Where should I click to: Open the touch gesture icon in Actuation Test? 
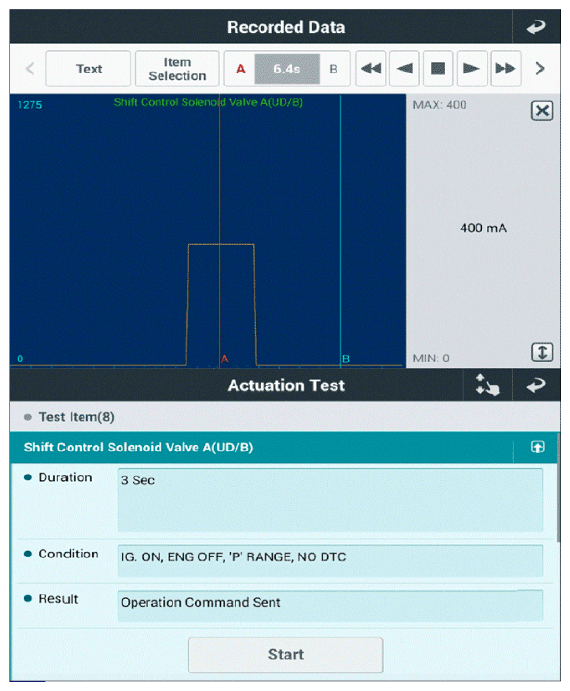coord(488,385)
